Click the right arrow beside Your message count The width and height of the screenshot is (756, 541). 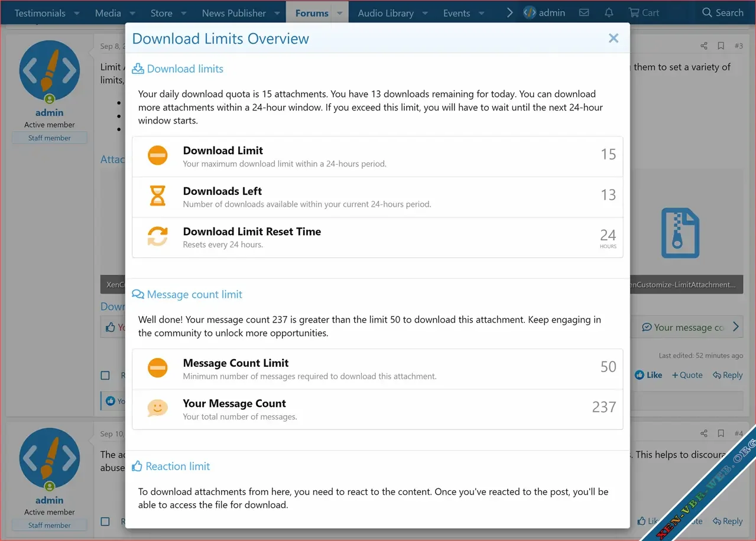click(735, 327)
